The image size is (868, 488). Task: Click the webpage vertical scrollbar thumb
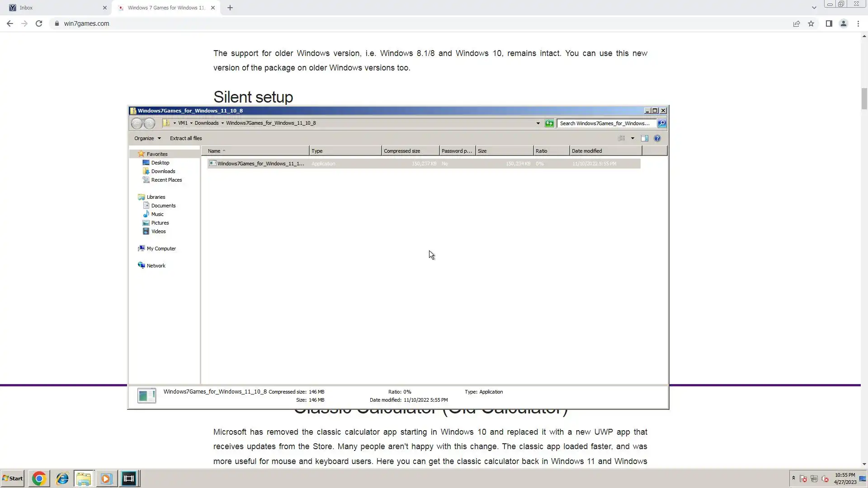pyautogui.click(x=864, y=99)
